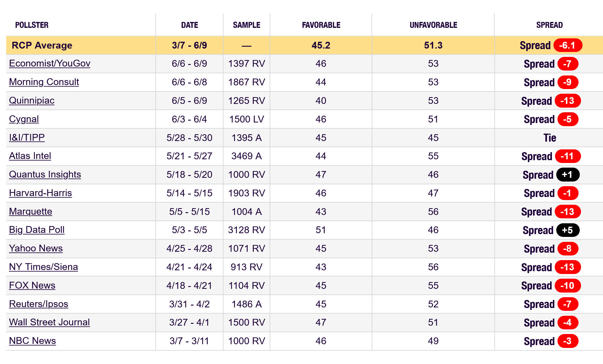Click the I&I/TIPP pollster link

click(x=27, y=137)
